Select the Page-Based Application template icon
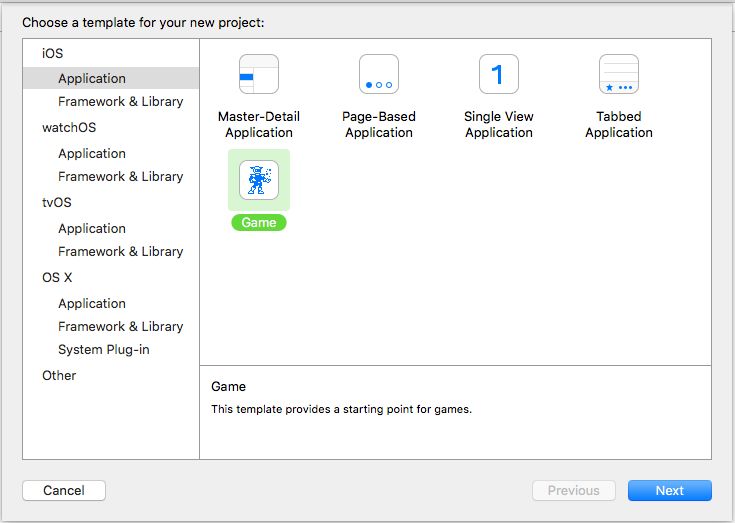The image size is (735, 523). (379, 74)
